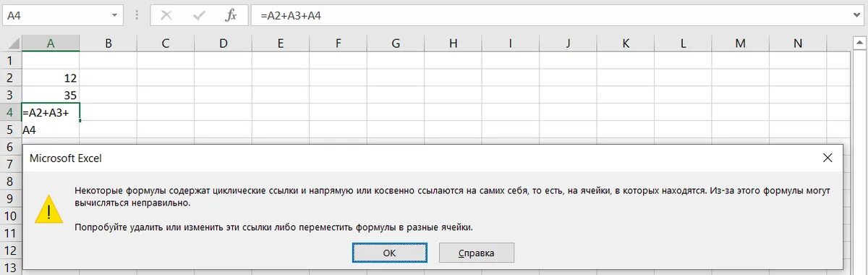Select column H header

[453, 43]
